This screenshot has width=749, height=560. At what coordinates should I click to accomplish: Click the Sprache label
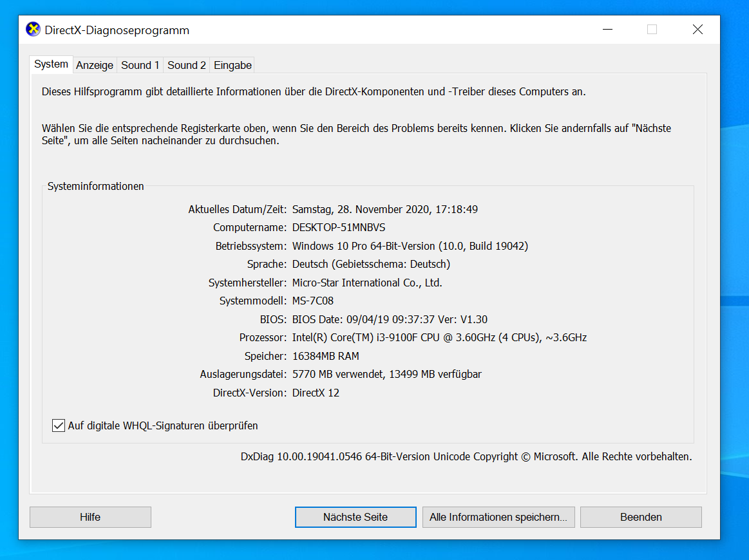(267, 265)
